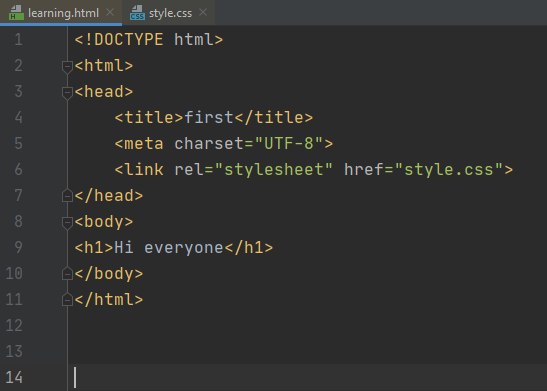Collapse the <html> tag fold marker
The height and width of the screenshot is (391, 547).
pyautogui.click(x=67, y=66)
